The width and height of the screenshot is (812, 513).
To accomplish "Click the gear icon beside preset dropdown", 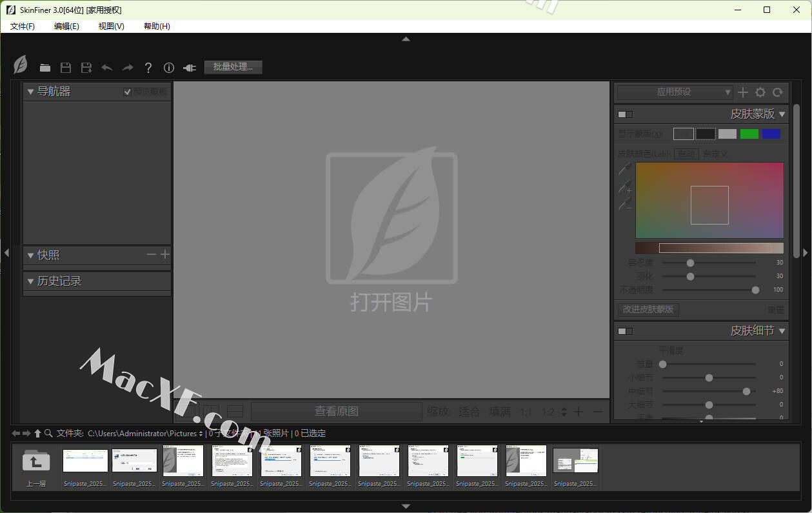I will [760, 92].
